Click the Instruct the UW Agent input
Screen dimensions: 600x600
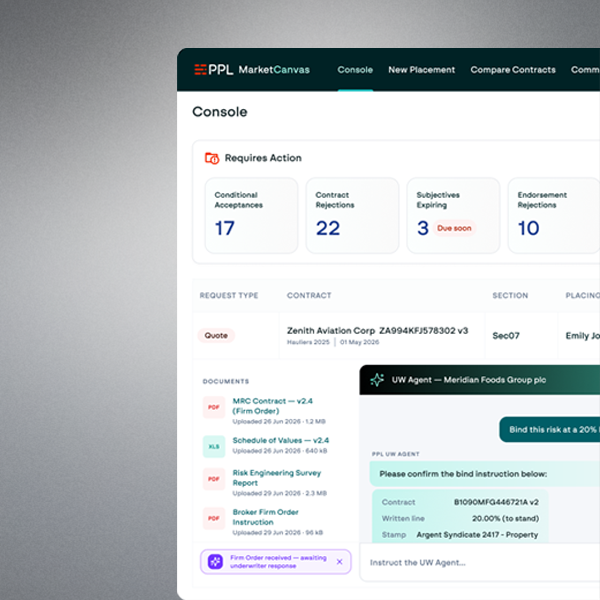pyautogui.click(x=480, y=562)
